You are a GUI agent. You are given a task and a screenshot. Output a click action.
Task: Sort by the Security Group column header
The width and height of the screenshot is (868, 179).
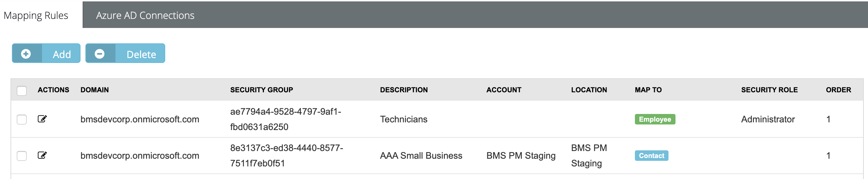point(261,90)
